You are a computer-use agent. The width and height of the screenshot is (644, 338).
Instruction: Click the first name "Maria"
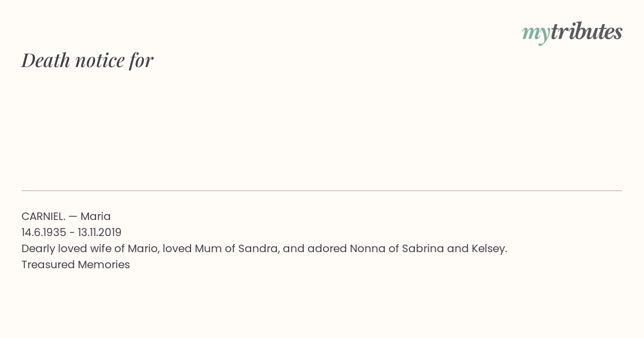96,216
